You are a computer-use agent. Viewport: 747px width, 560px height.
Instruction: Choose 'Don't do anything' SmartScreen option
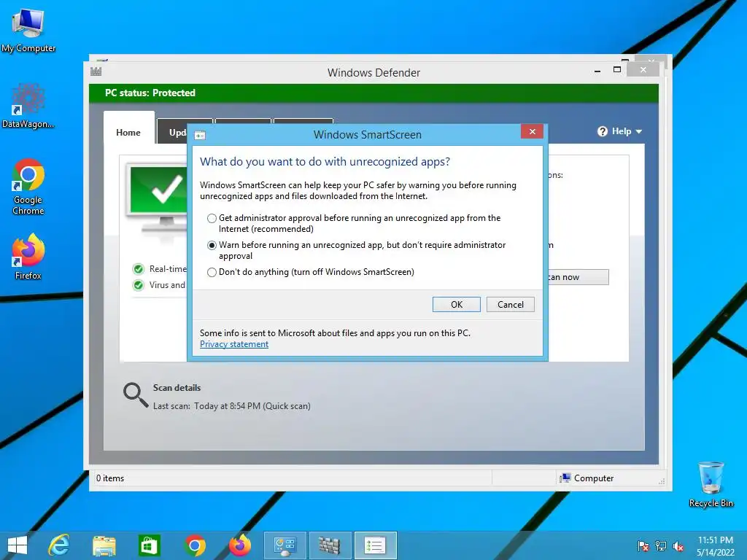212,273
